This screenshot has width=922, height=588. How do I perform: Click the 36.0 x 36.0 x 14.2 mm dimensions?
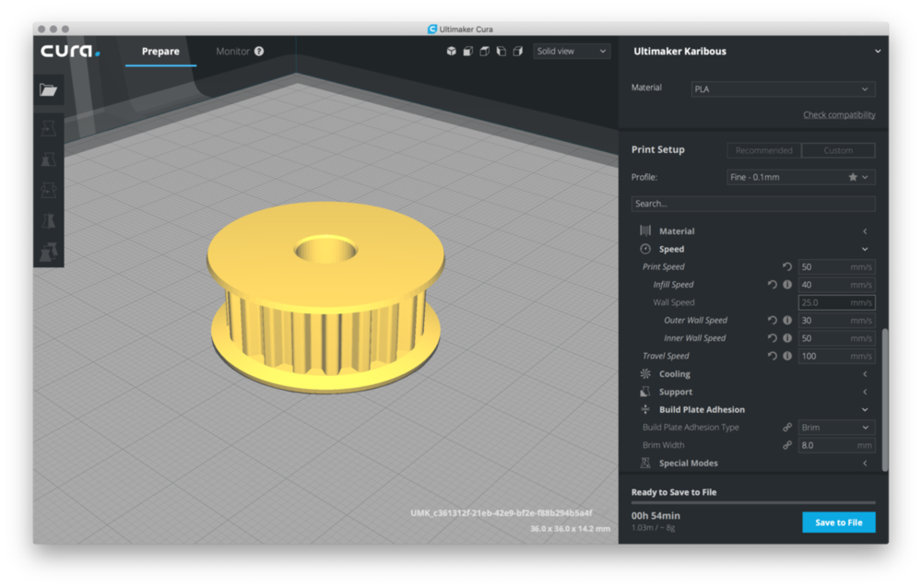(x=570, y=529)
